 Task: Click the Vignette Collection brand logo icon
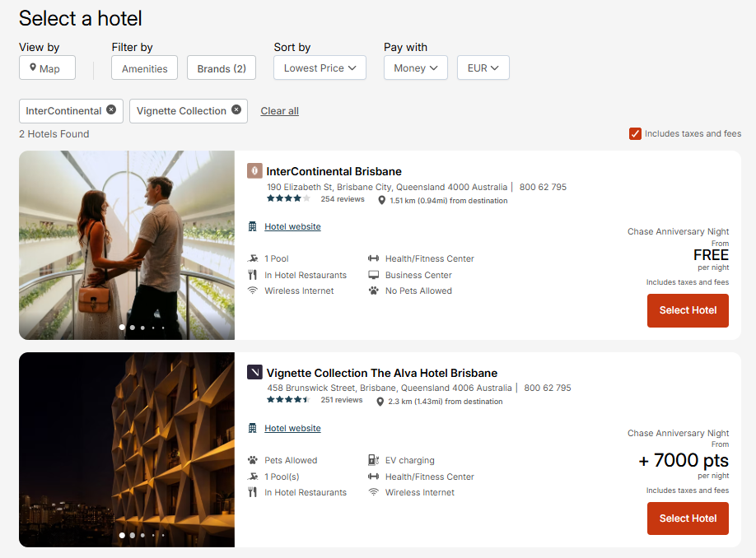coord(254,372)
